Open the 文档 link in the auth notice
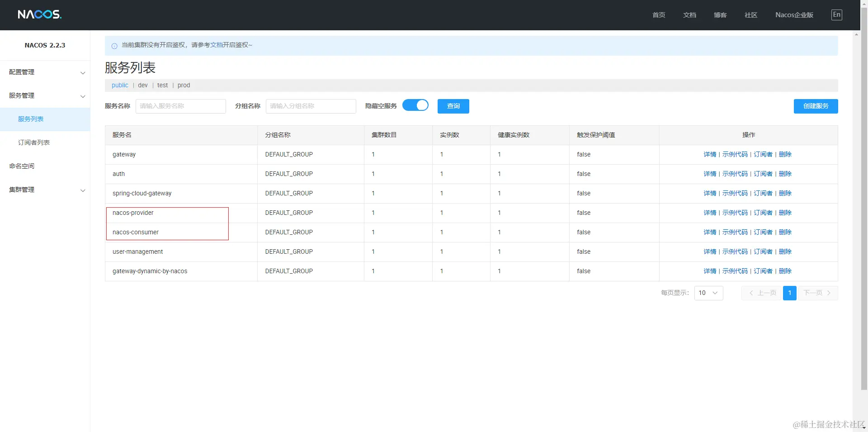Viewport: 868px width, 432px height. (x=217, y=45)
